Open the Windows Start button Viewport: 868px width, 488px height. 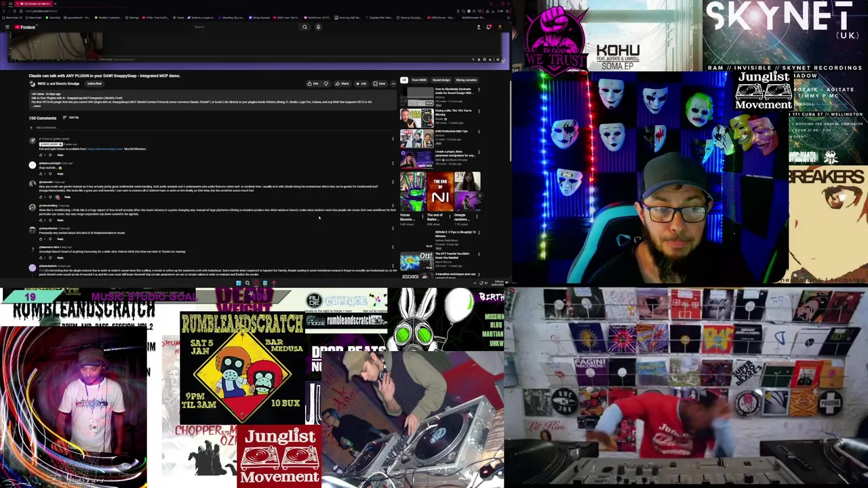pyautogui.click(x=238, y=283)
